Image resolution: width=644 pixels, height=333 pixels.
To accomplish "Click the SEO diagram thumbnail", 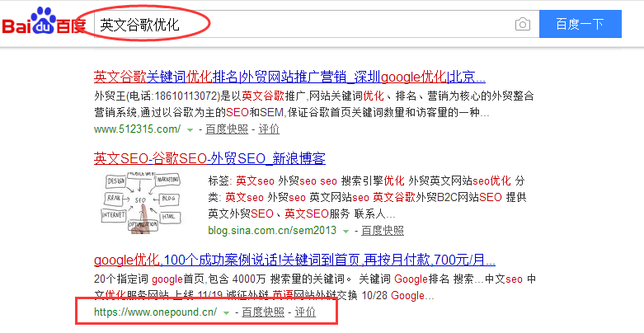I will tap(141, 204).
